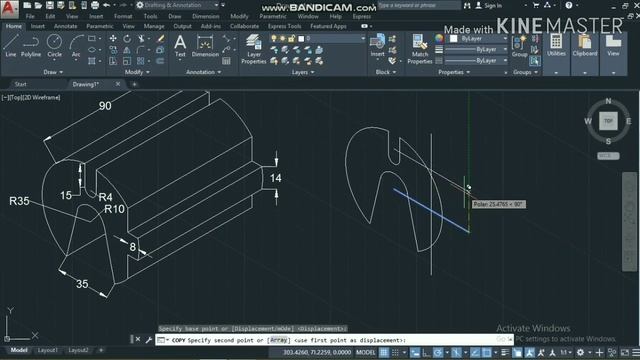
Task: Expand the Annotation panel dropdown
Action: tap(204, 72)
